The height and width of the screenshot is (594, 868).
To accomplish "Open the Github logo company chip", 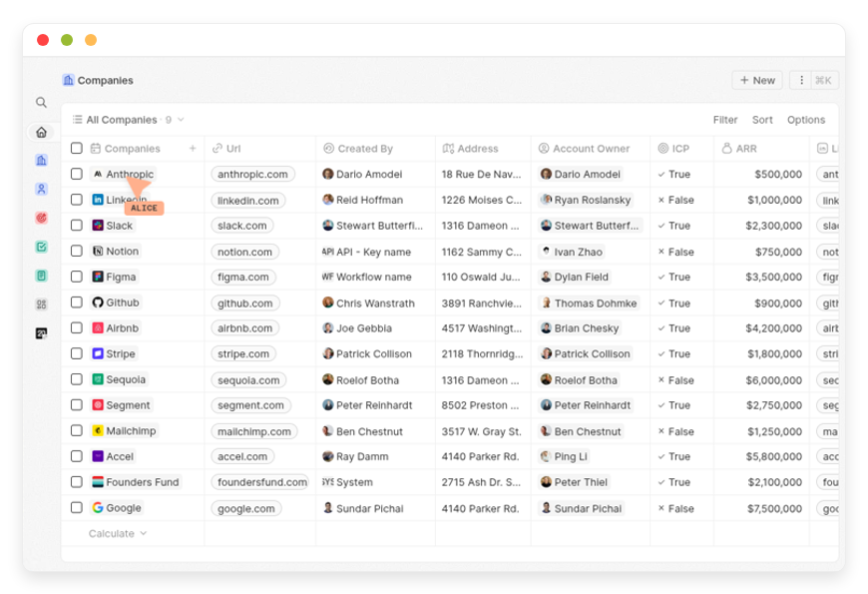I will point(116,302).
